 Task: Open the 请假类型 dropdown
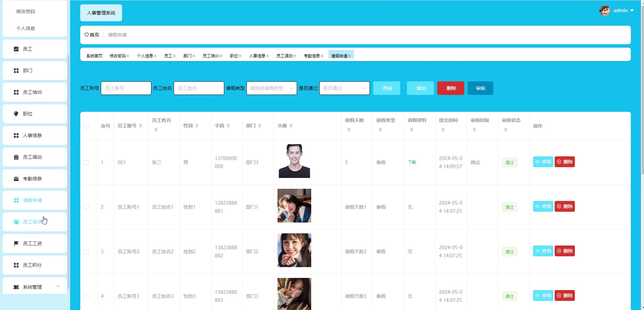click(272, 88)
